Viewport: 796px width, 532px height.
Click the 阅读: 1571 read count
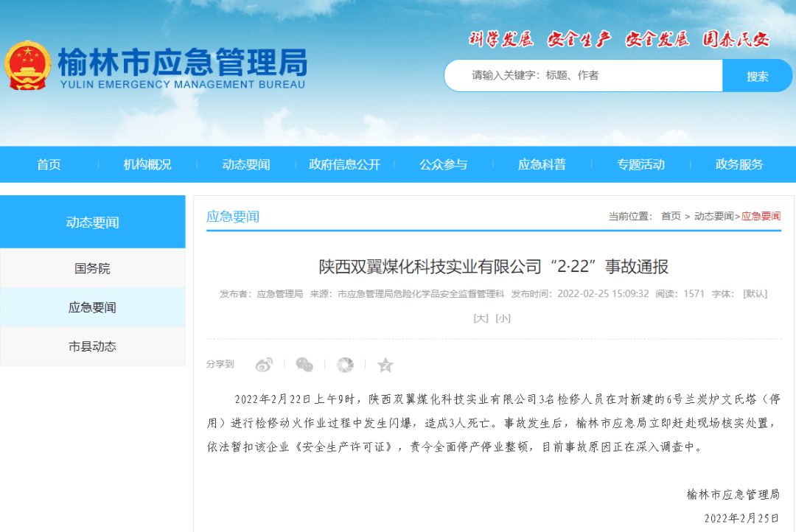click(x=680, y=294)
